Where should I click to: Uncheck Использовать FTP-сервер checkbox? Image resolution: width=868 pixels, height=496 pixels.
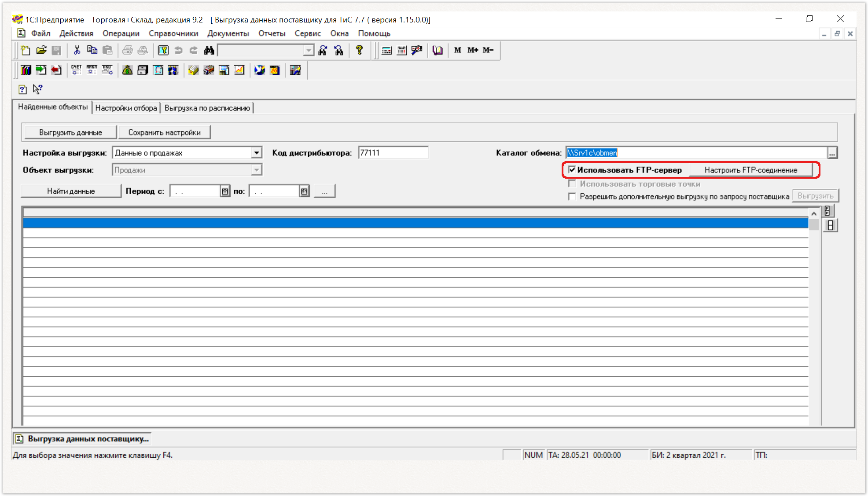point(572,170)
